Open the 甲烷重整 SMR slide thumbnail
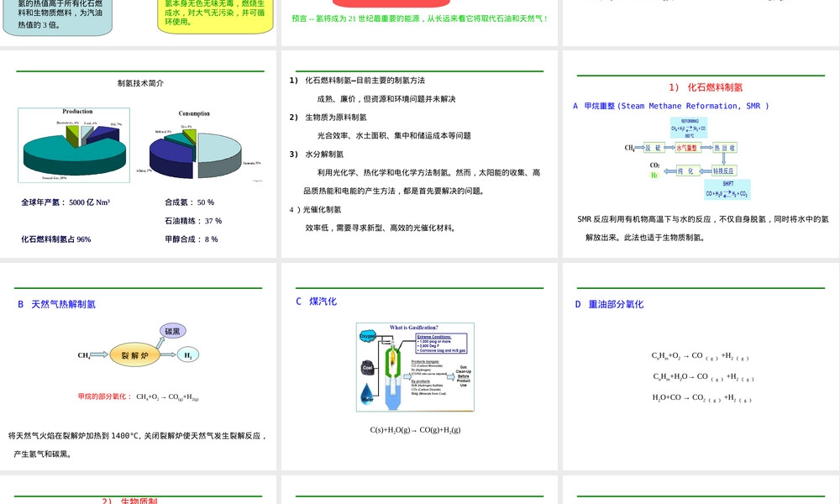This screenshot has height=504, width=840. 701,154
